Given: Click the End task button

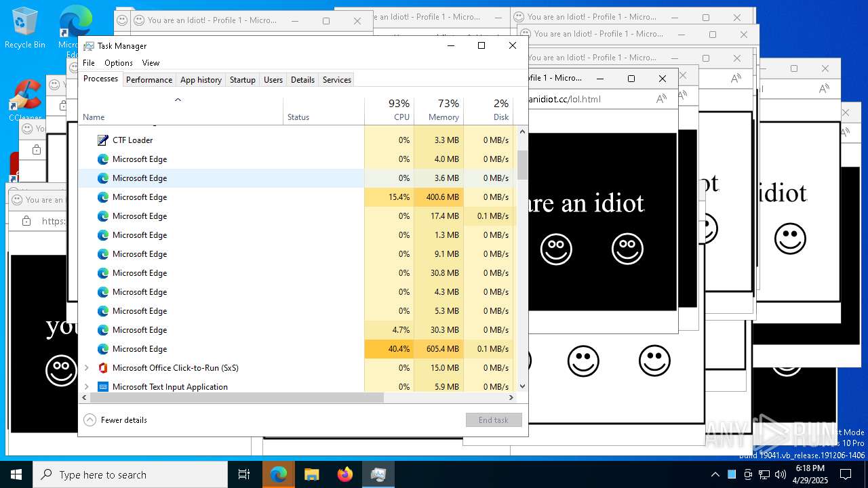Looking at the screenshot, I should point(494,420).
